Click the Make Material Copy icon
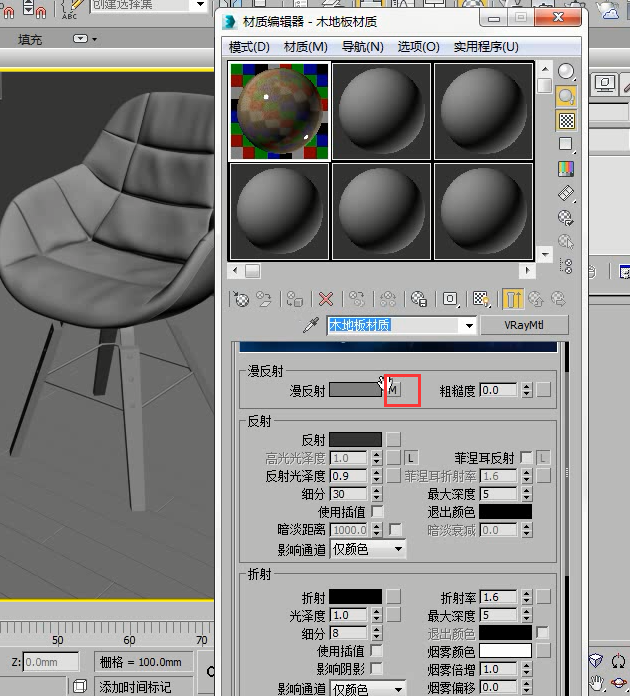 (x=357, y=299)
